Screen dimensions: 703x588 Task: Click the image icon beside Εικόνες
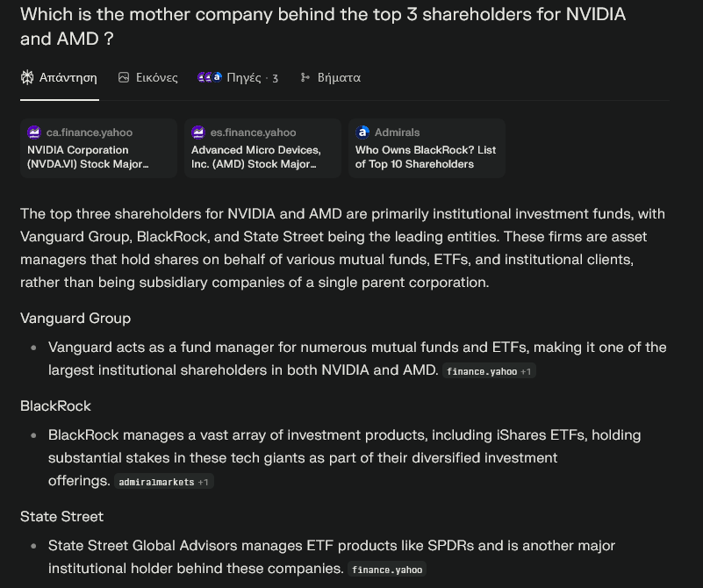pos(124,77)
